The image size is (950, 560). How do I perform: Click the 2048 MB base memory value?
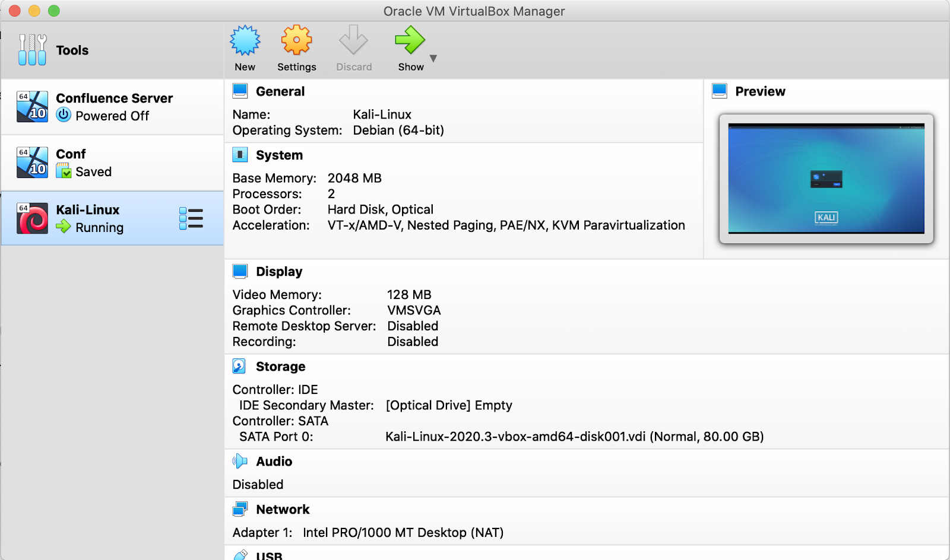tap(354, 178)
